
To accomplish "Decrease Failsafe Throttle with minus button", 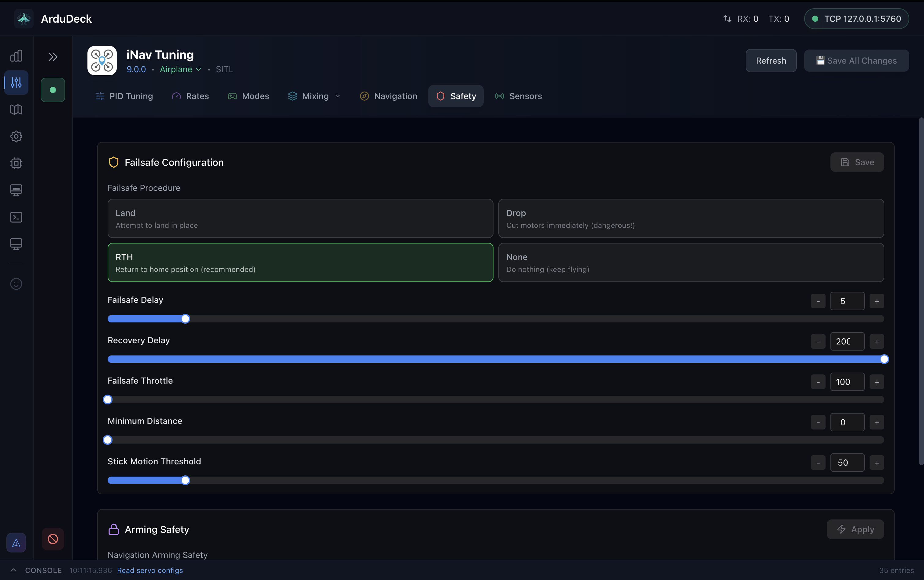I will pos(818,382).
